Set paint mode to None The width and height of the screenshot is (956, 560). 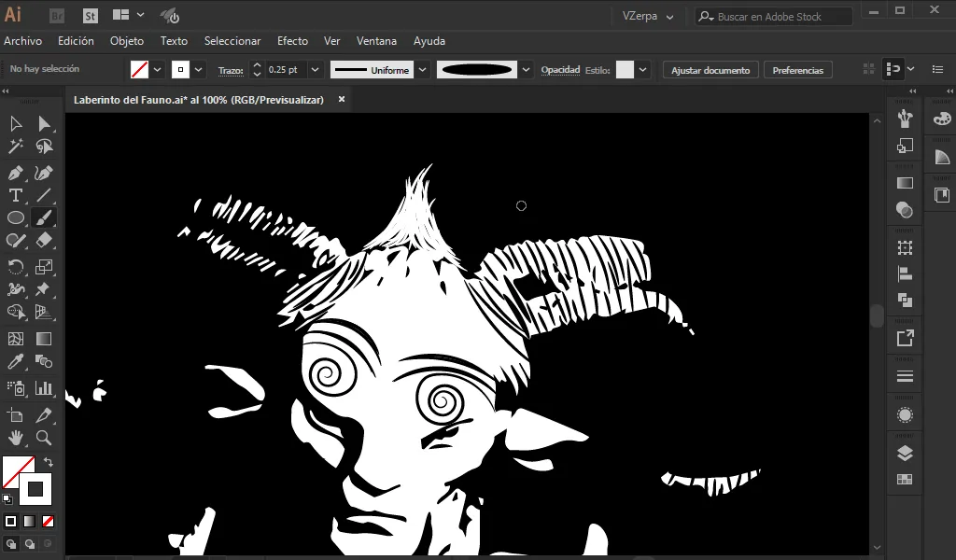(49, 521)
